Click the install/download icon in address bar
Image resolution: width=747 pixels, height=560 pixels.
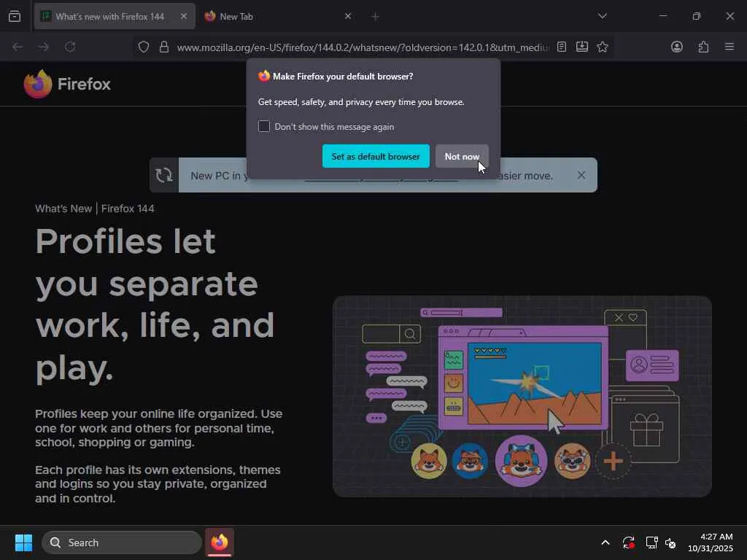581,47
